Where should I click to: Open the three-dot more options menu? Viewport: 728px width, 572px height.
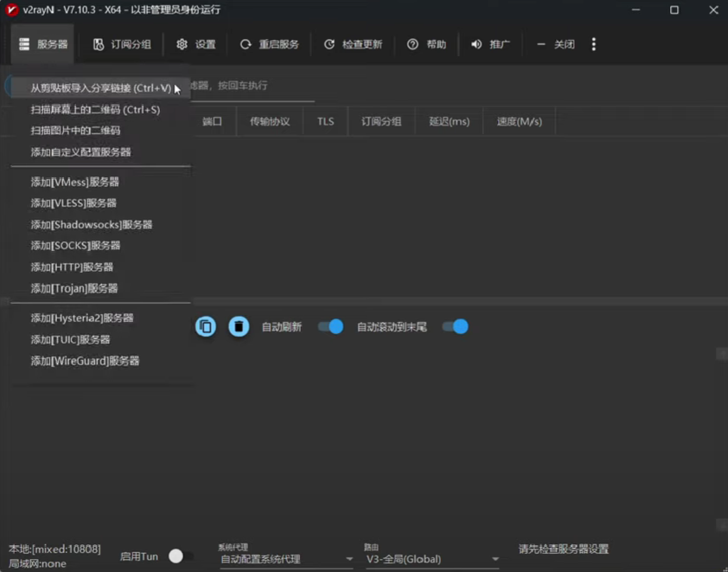(x=593, y=44)
